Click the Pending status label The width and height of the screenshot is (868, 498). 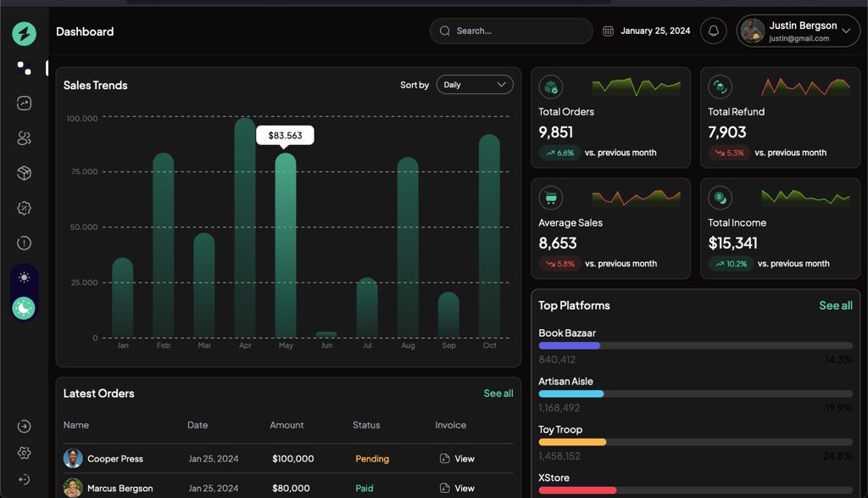coord(372,459)
